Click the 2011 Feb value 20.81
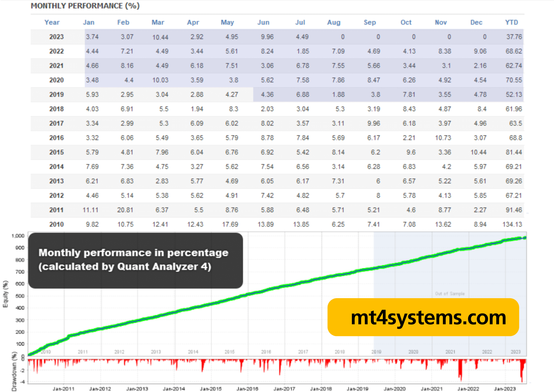The image size is (554, 392). pos(125,210)
